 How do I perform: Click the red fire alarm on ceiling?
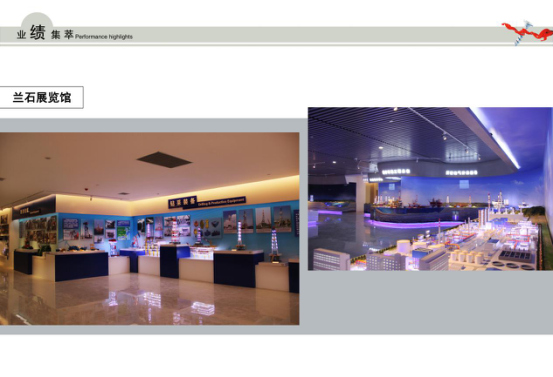[86, 189]
